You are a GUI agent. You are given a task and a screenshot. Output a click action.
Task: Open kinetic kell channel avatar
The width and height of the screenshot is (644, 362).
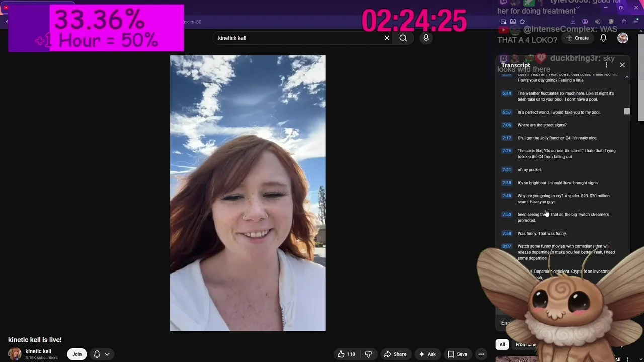[x=15, y=354]
